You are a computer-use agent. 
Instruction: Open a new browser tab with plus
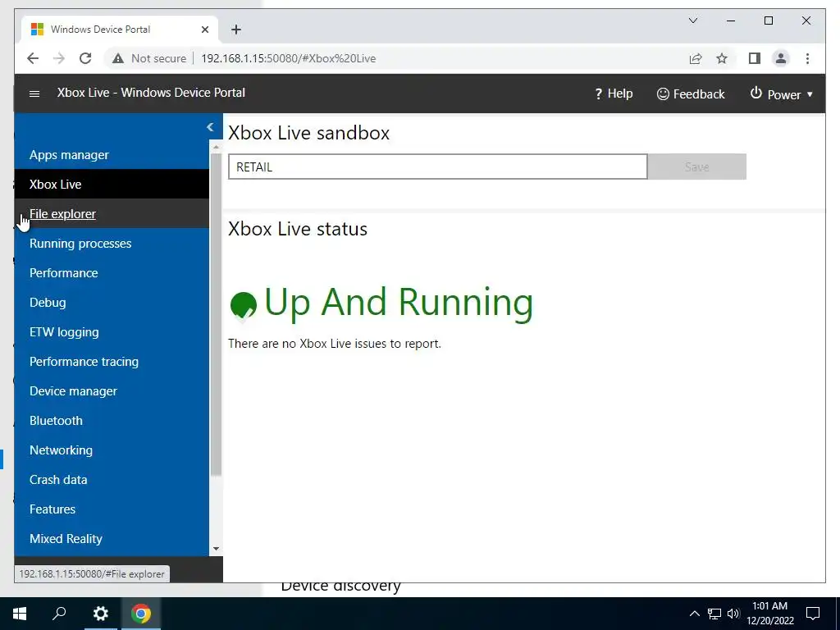point(236,30)
